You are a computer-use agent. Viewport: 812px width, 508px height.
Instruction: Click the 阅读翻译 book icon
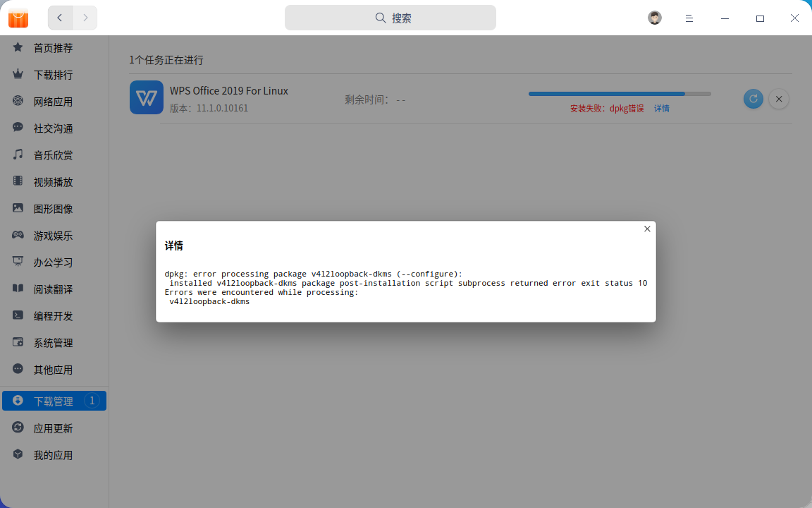pos(18,289)
